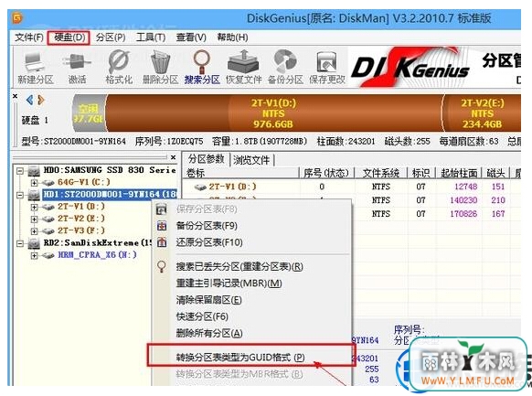Image resolution: width=532 pixels, height=396 pixels.
Task: Close the disk tree panel
Action: point(173,157)
